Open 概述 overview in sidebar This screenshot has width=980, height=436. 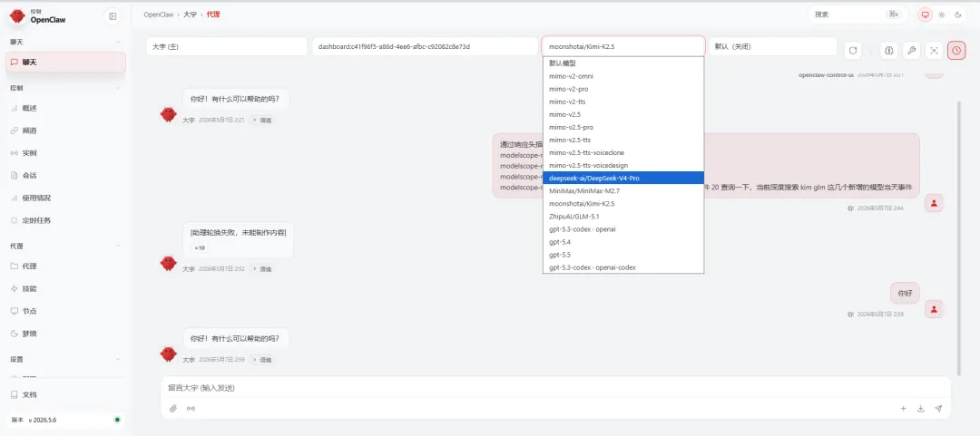tap(65, 108)
